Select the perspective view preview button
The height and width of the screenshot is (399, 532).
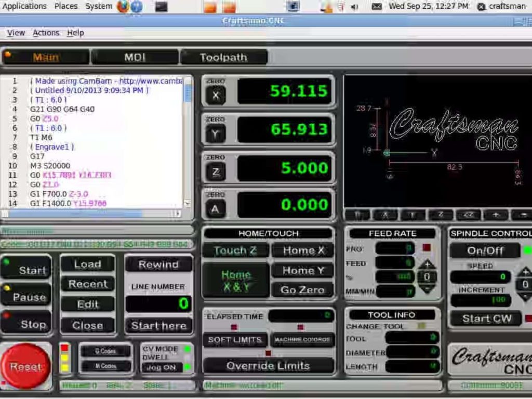(358, 215)
